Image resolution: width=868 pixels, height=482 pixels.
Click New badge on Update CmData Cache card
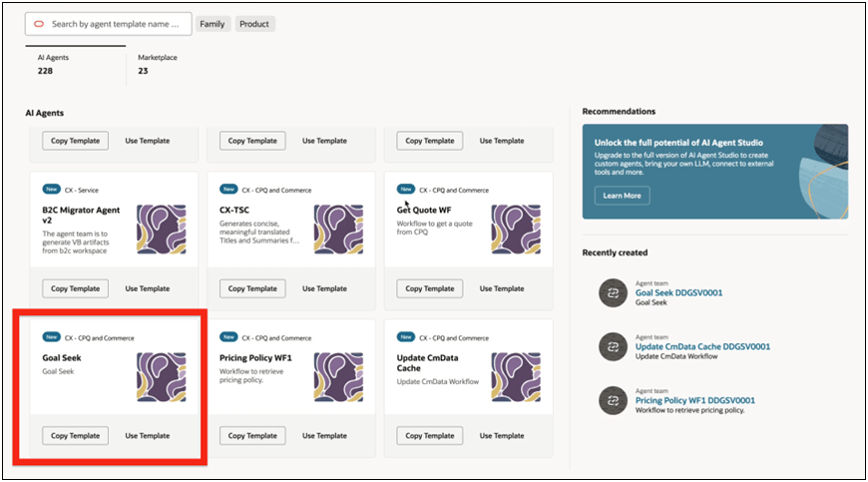point(406,337)
